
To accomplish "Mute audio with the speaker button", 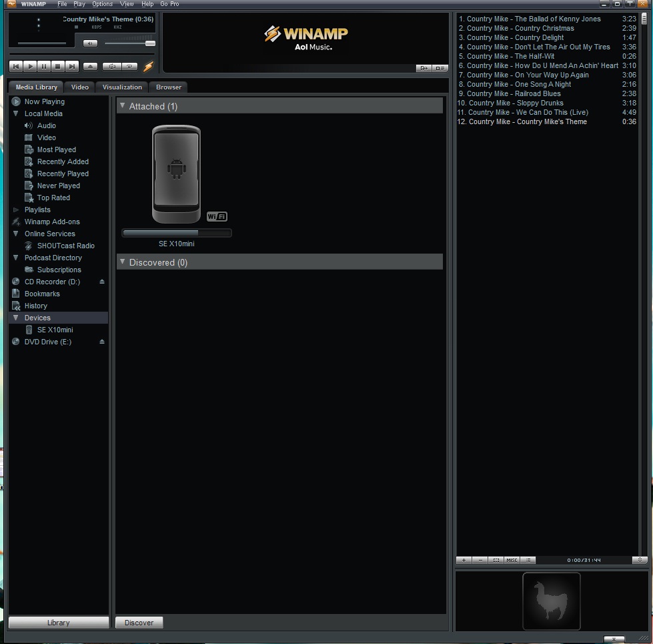I will click(x=90, y=43).
